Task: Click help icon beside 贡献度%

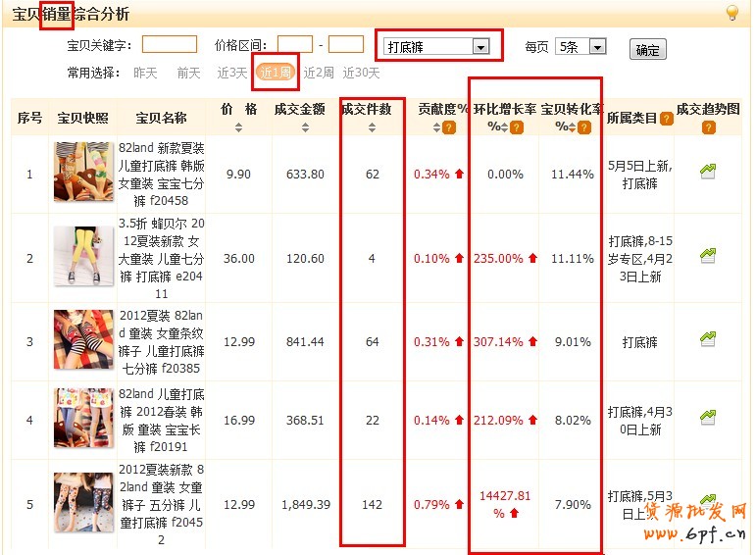Action: pyautogui.click(x=449, y=126)
